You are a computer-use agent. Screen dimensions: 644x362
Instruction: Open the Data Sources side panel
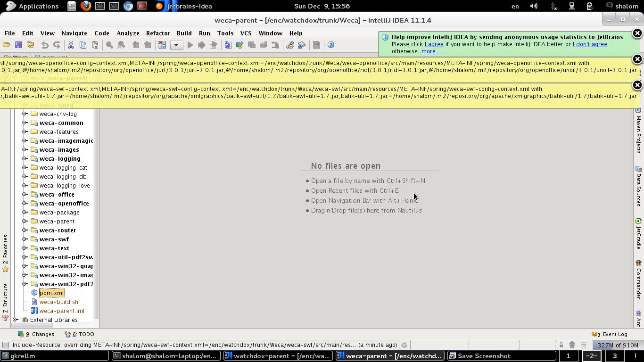638,186
